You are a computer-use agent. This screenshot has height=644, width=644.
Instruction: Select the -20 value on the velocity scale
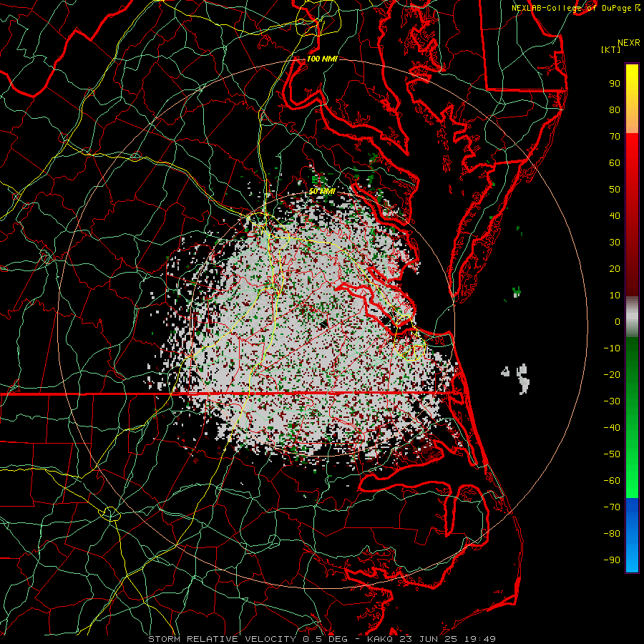612,375
